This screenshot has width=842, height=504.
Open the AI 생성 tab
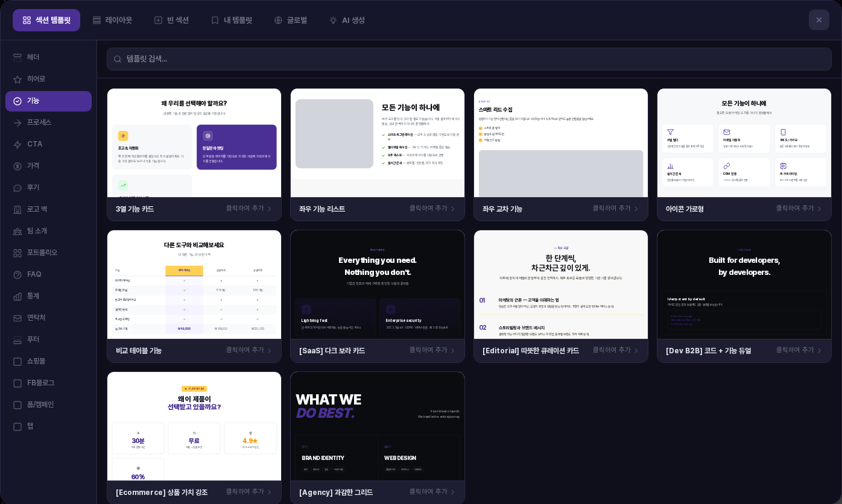pos(347,20)
